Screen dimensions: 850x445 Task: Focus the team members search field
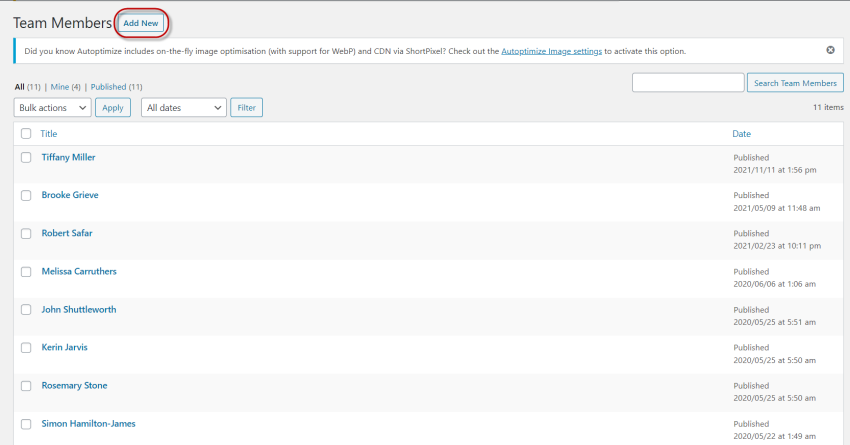[688, 83]
